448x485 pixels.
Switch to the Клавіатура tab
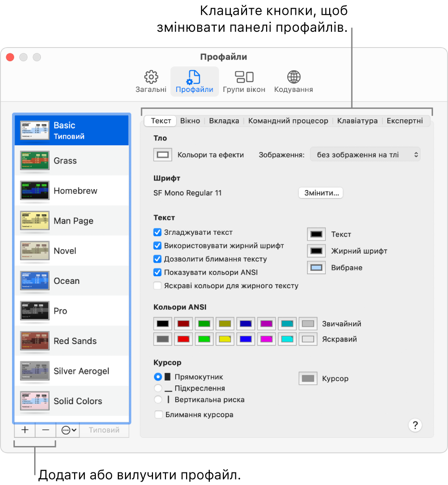click(x=358, y=121)
